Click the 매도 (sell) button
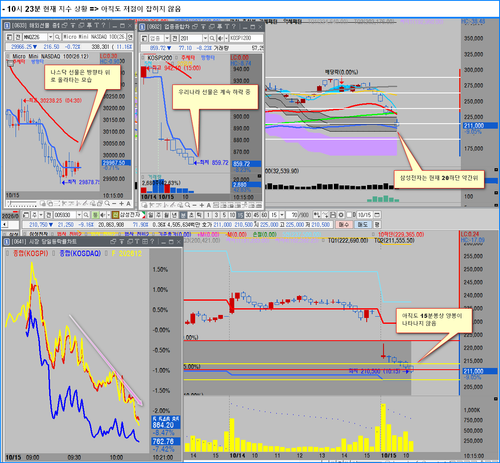Viewport: 500px width, 463px height. (363, 225)
